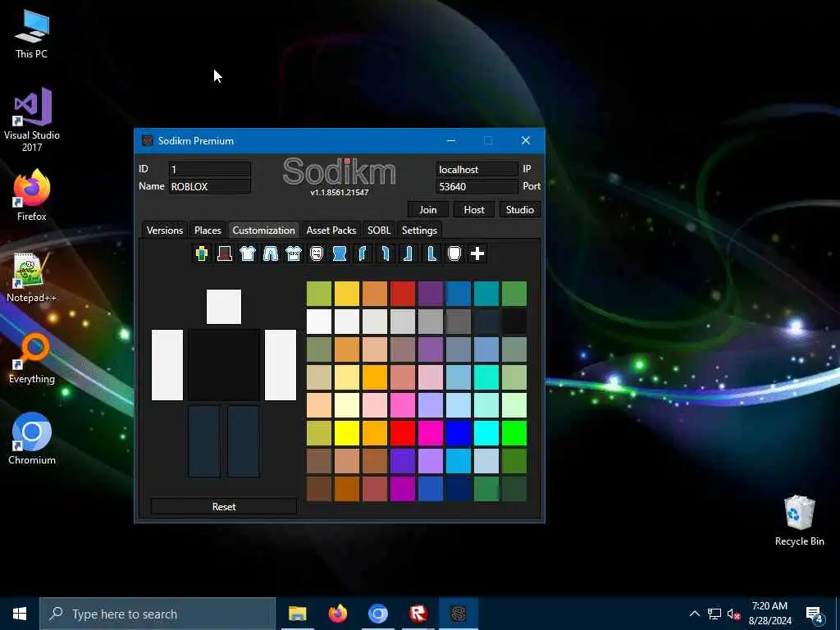Select Visual Studio 2017 desktop shortcut
Image resolution: width=840 pixels, height=630 pixels.
(x=32, y=120)
